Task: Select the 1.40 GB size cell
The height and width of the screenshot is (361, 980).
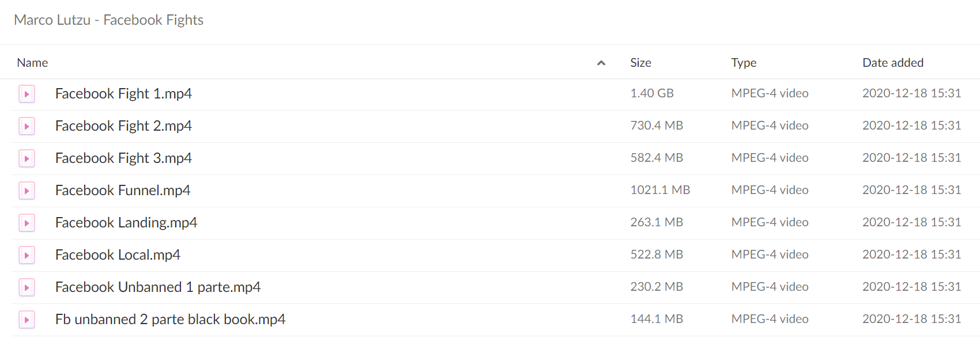Action: tap(652, 93)
